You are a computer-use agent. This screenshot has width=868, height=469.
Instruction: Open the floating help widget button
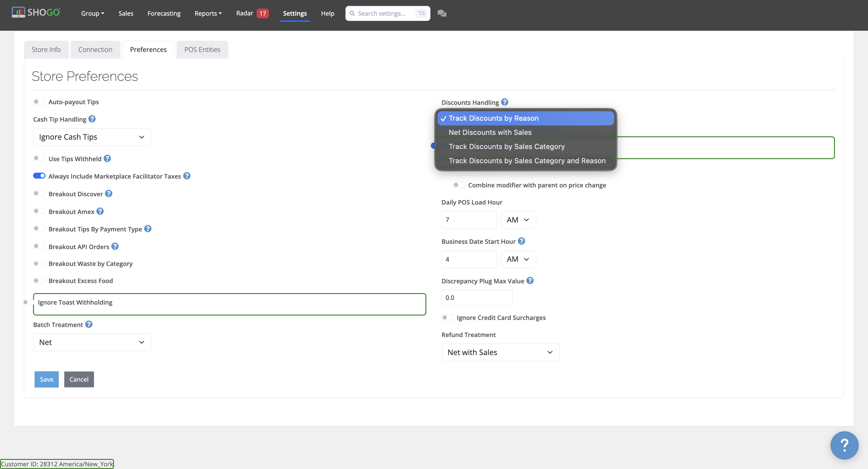tap(844, 445)
